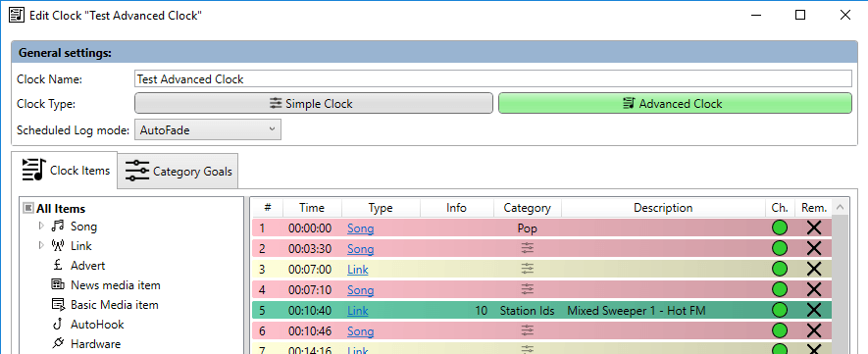Viewport: 868px width, 354px height.
Task: Click the Pop category cell in row 1
Action: coord(527,228)
